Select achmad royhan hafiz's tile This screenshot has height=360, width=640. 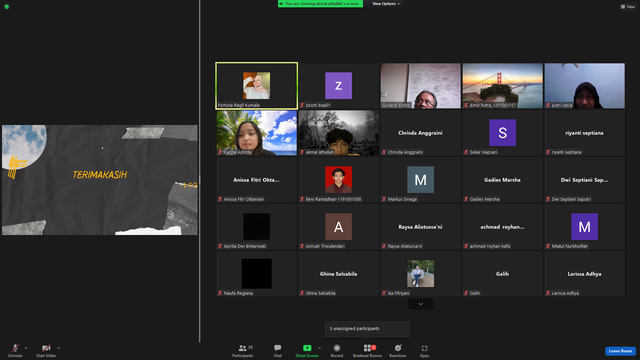tap(502, 227)
